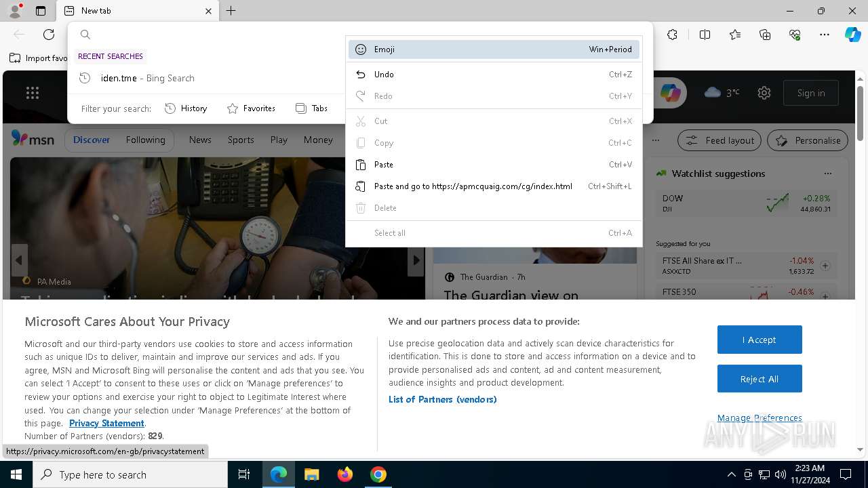The height and width of the screenshot is (488, 868).
Task: Open Watchlist suggestions options menu
Action: (x=827, y=174)
